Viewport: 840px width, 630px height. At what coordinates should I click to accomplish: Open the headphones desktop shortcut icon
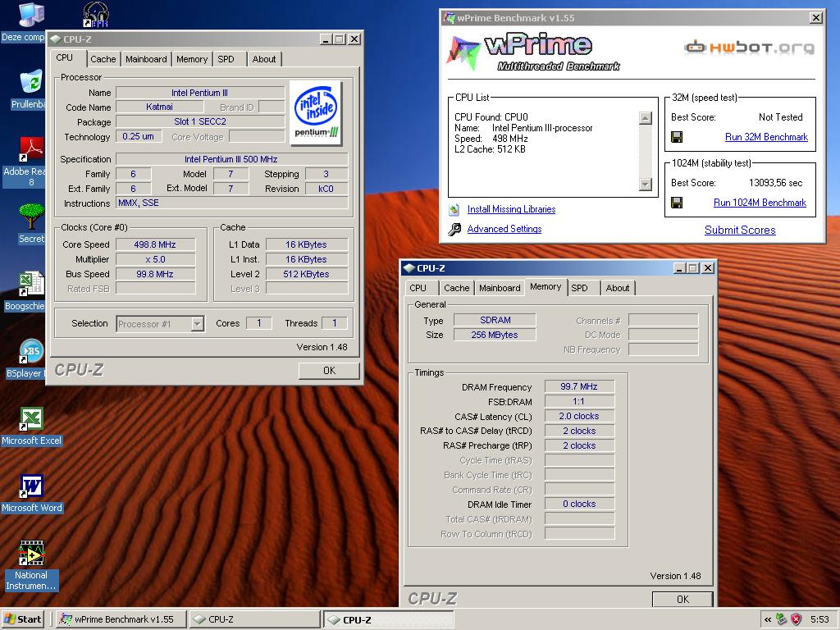(x=97, y=15)
